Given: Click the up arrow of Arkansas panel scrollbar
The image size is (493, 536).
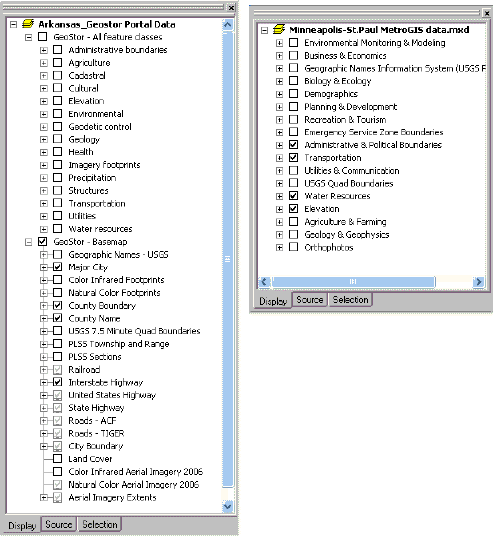Looking at the screenshot, I should coord(227,25).
